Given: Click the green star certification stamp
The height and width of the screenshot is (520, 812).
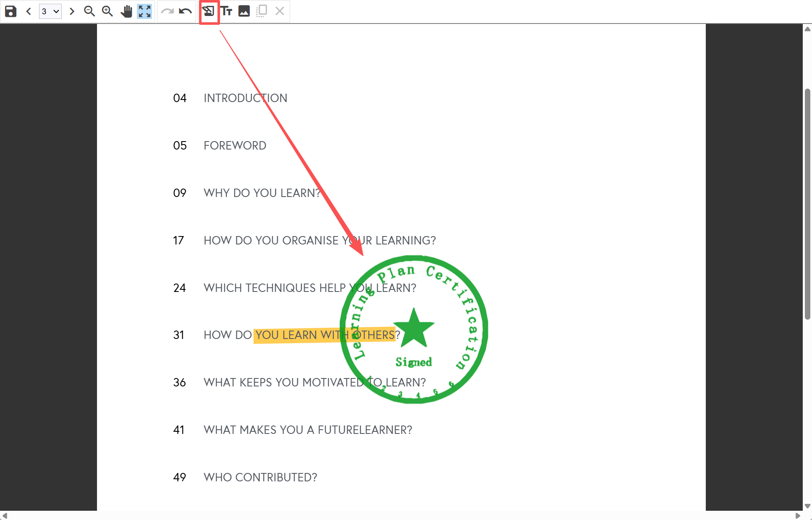Looking at the screenshot, I should click(x=414, y=328).
